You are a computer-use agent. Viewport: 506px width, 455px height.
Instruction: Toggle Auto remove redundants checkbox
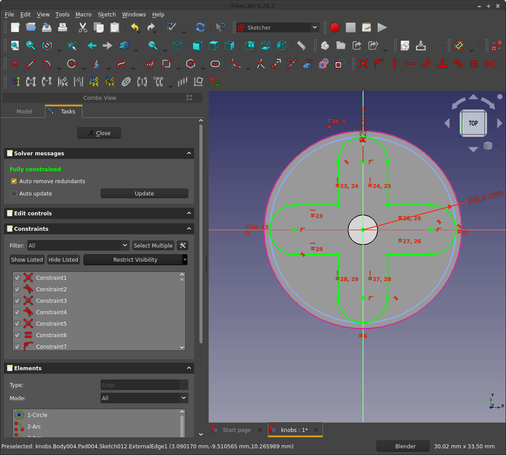coord(14,181)
